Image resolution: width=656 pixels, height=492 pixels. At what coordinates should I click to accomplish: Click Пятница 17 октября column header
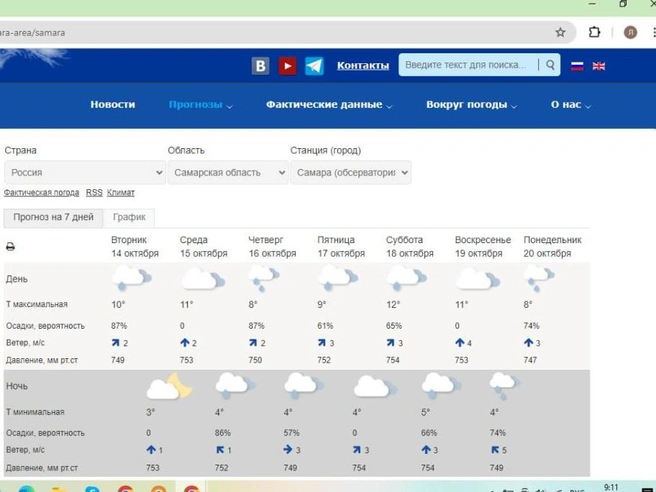pos(341,247)
